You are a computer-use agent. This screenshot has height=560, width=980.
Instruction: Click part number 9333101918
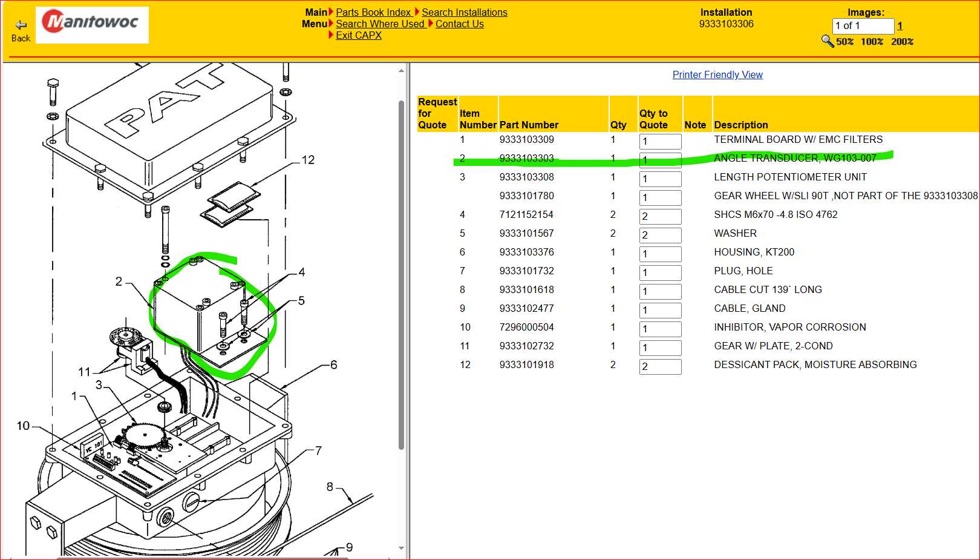(x=526, y=364)
